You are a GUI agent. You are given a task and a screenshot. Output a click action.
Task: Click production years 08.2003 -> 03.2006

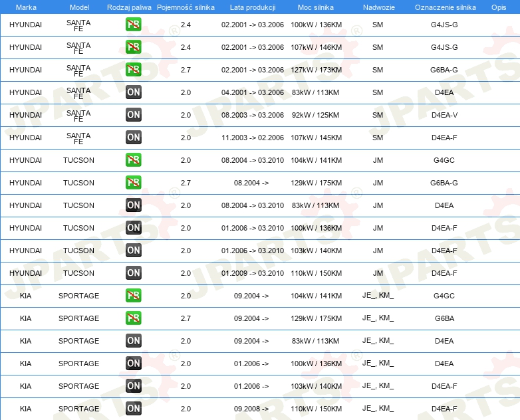pyautogui.click(x=253, y=115)
